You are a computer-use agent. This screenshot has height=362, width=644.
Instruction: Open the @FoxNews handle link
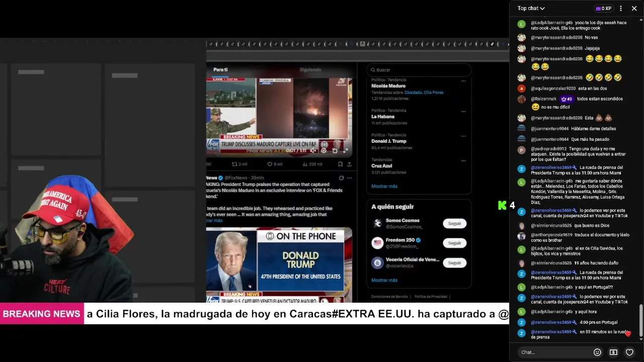tap(236, 178)
